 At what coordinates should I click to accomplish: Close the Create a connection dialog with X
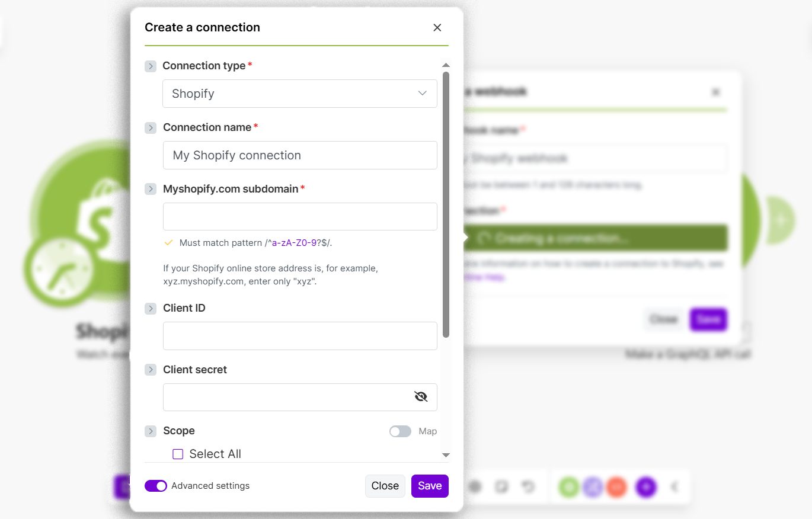437,27
